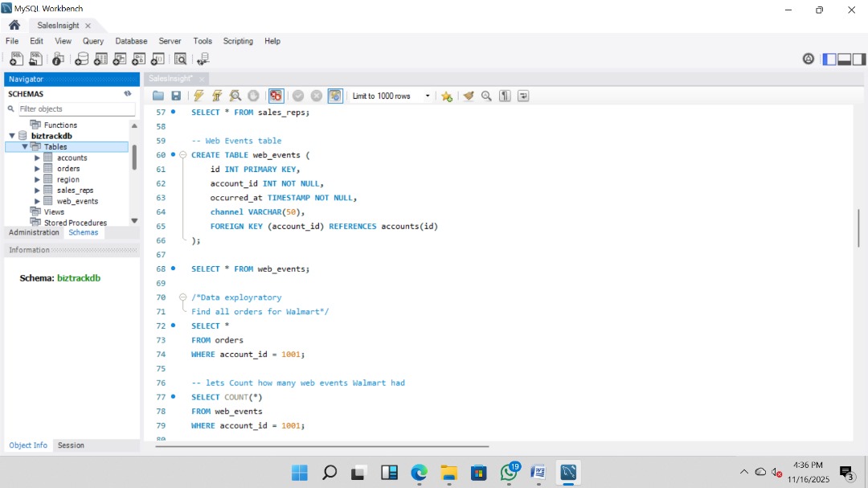Open a new SQL query tab
868x488 pixels.
pos(16,58)
